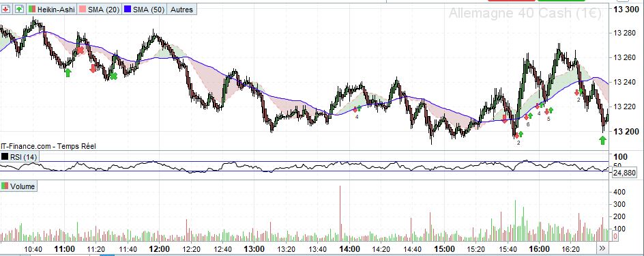Click the 400 volume axis label

tap(620, 192)
